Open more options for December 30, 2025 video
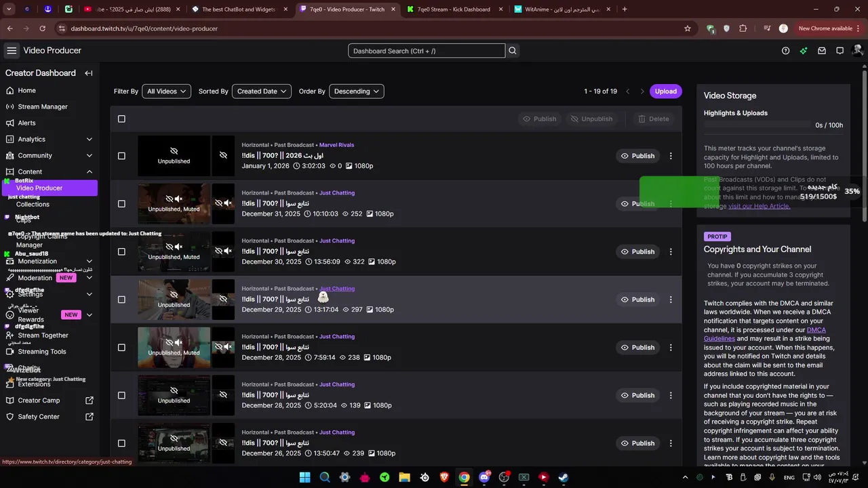Screen dimensions: 868x488 coord(671,251)
